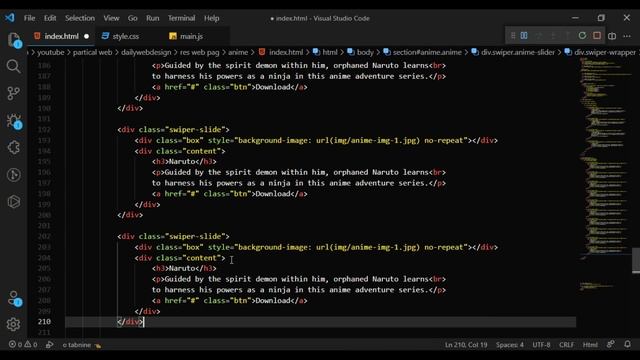Viewport: 640px width, 360px height.
Task: Open the Run and Debug view
Action: point(14,121)
